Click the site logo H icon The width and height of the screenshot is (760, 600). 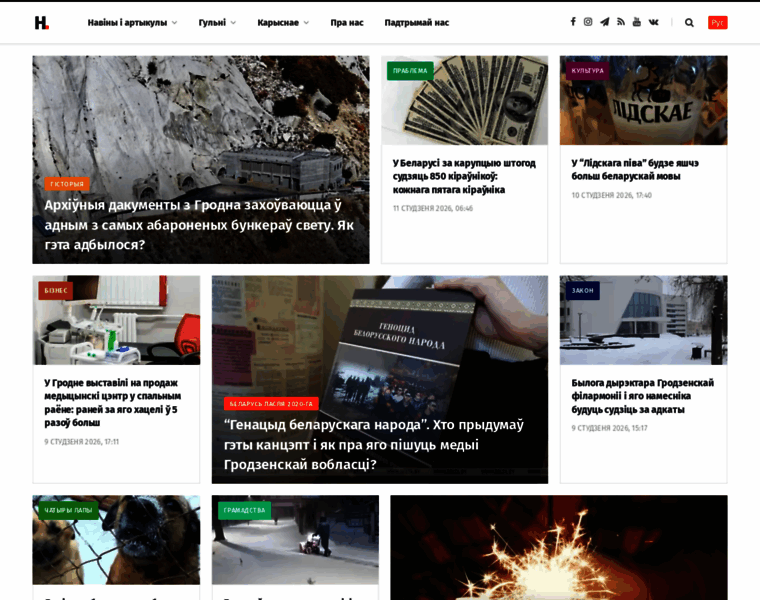pos(41,22)
